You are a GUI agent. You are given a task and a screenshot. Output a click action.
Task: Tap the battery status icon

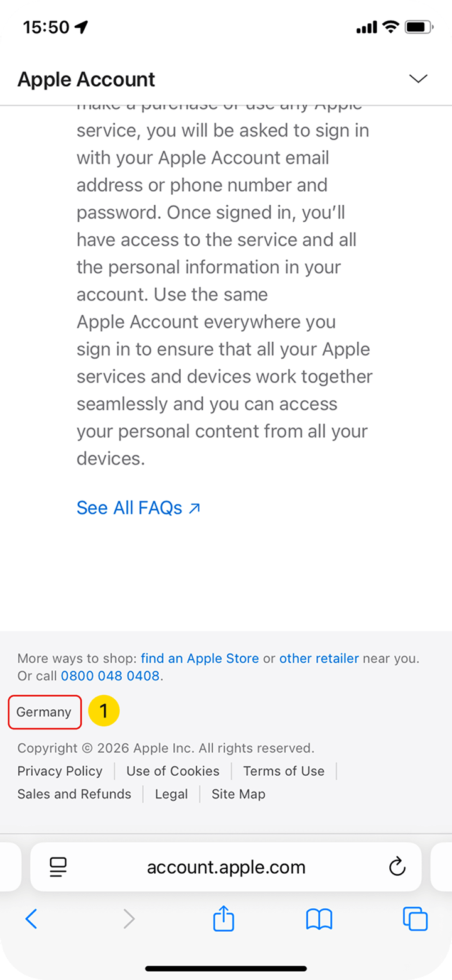coord(419,27)
